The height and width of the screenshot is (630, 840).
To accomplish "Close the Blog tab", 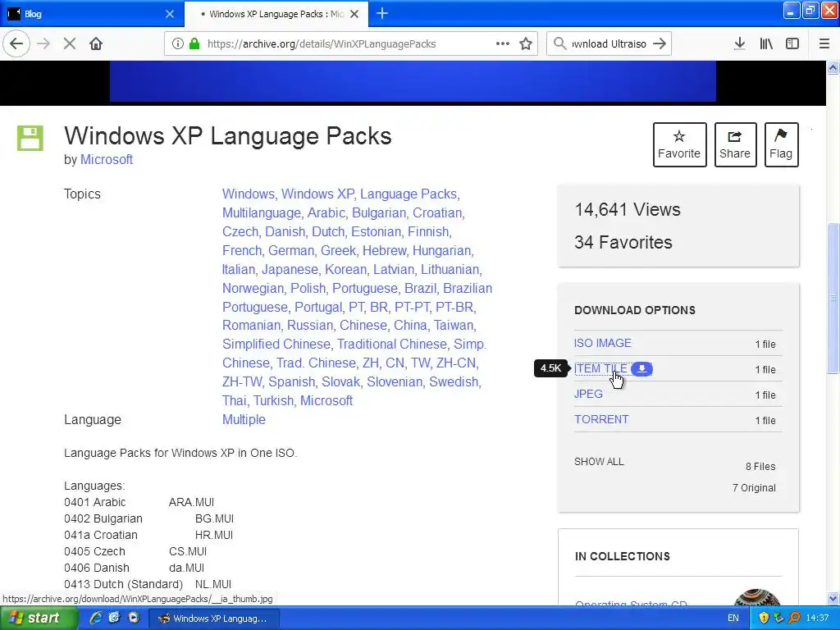I will [170, 14].
